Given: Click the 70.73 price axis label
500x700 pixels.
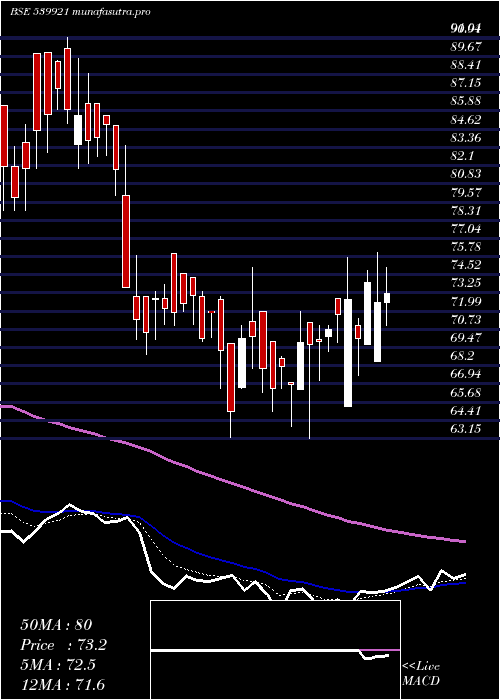Looking at the screenshot, I should coord(465,320).
